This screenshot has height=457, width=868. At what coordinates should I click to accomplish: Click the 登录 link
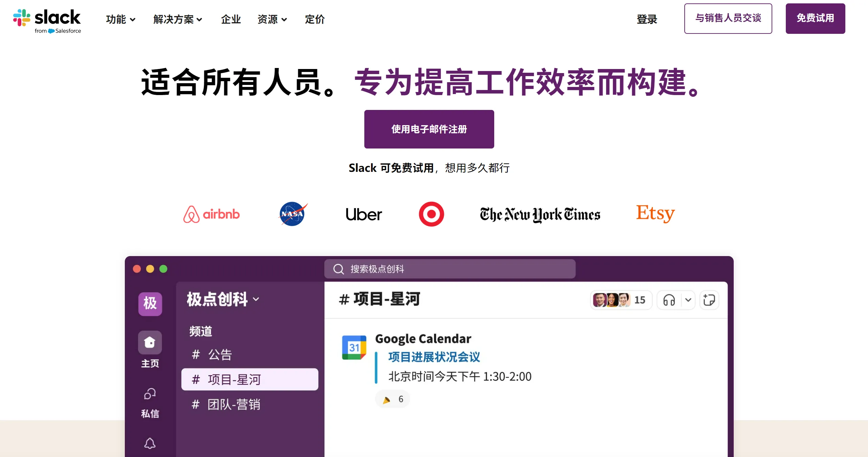647,19
